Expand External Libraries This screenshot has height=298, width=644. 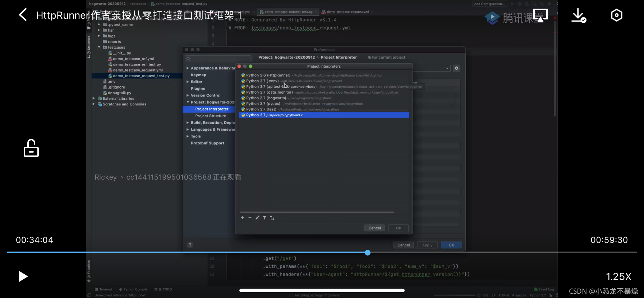pyautogui.click(x=94, y=98)
